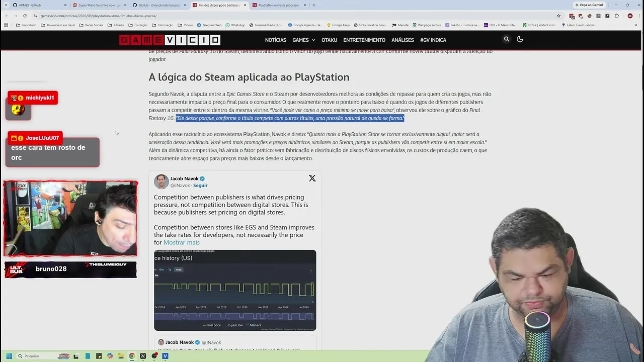Open the Marreta bookmark
644x362 pixels.
400,25
